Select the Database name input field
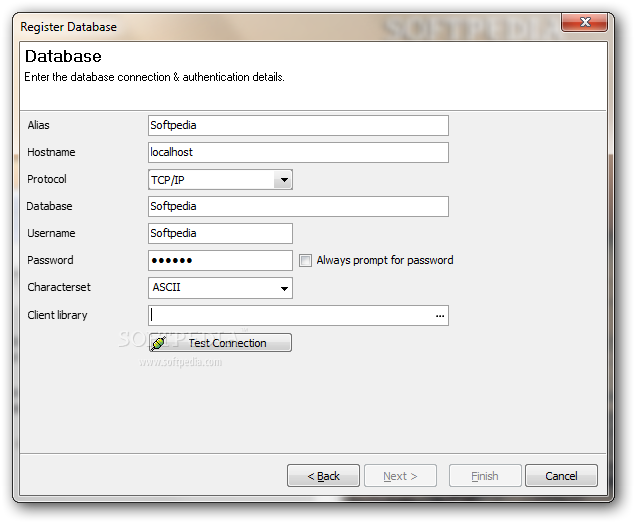The width and height of the screenshot is (635, 523). 298,207
